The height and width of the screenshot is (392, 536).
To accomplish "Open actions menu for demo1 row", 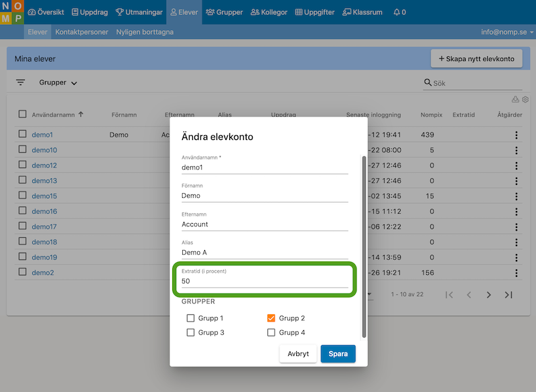I will coord(516,135).
